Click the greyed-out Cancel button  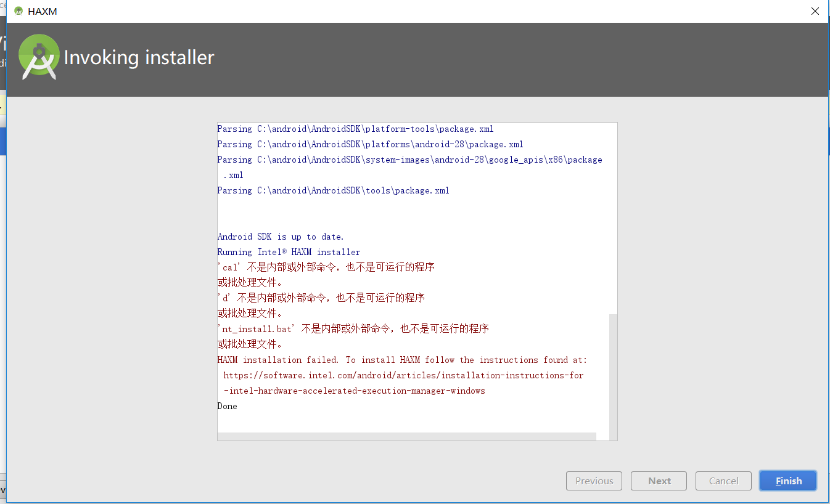723,481
